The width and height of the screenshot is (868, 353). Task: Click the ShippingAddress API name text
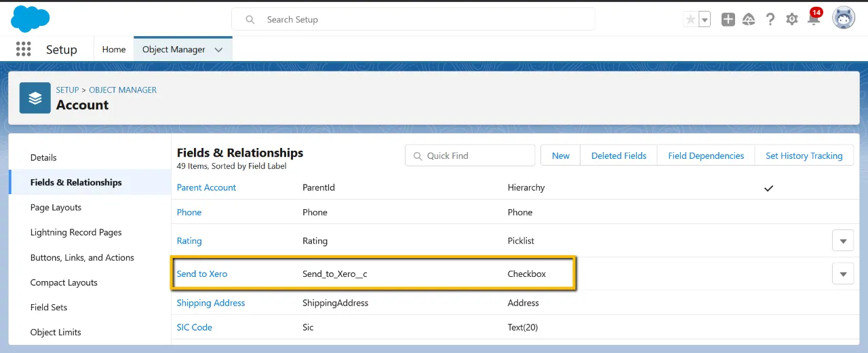tap(336, 303)
